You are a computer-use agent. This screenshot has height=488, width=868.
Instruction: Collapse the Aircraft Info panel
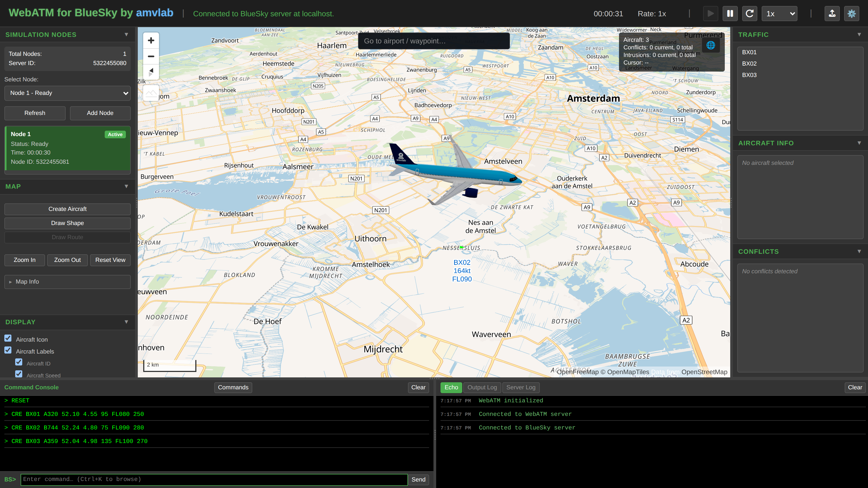click(x=859, y=143)
